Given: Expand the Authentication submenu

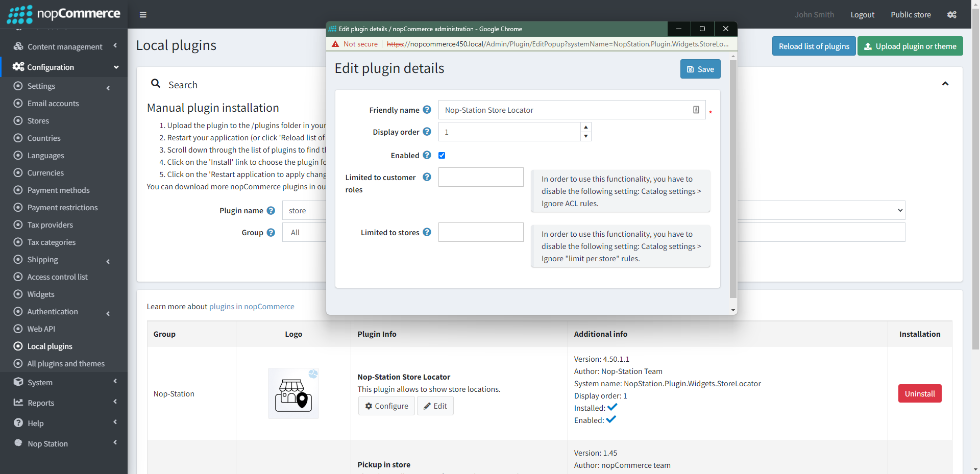Looking at the screenshot, I should (x=64, y=312).
